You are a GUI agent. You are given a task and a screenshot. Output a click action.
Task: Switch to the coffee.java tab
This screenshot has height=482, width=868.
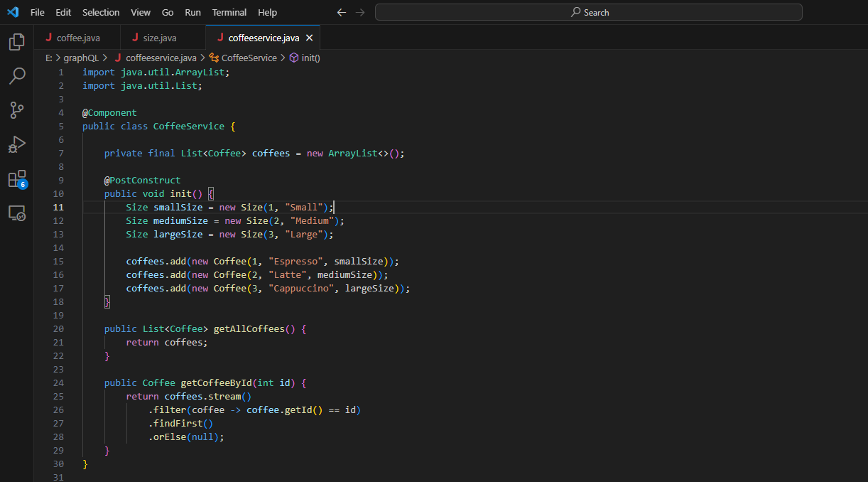77,38
